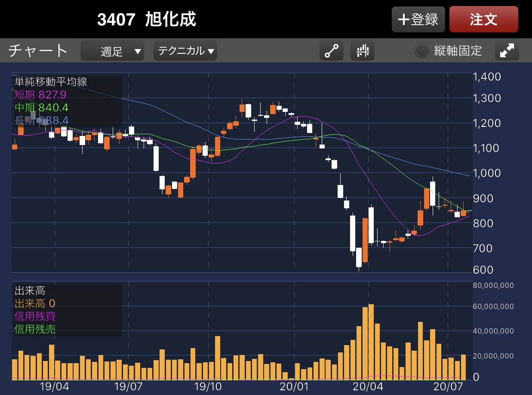The width and height of the screenshot is (532, 395).
Task: Toggle the 中期 840.4 moving average legend
Action: click(x=41, y=108)
